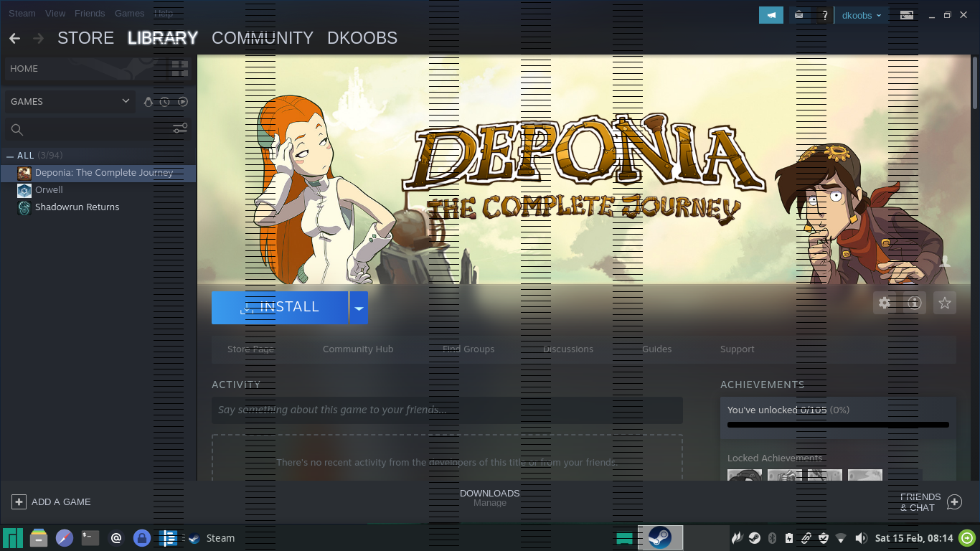
Task: Open Deponia game info icon
Action: [914, 303]
